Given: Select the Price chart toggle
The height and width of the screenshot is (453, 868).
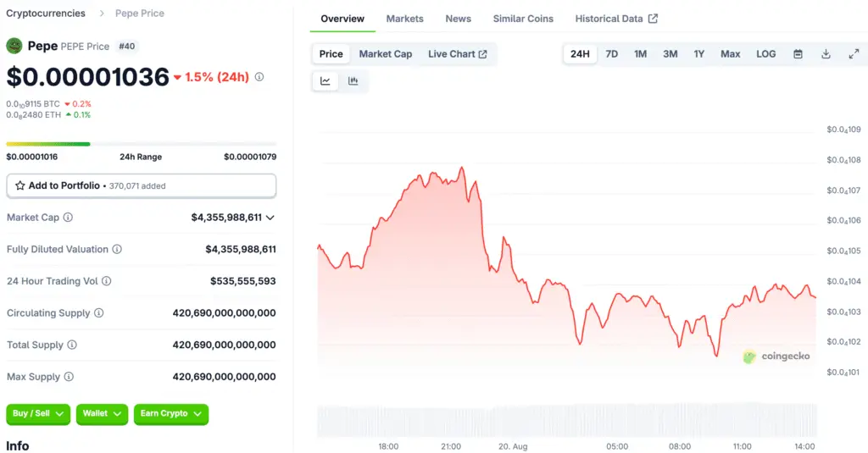Looking at the screenshot, I should click(331, 54).
